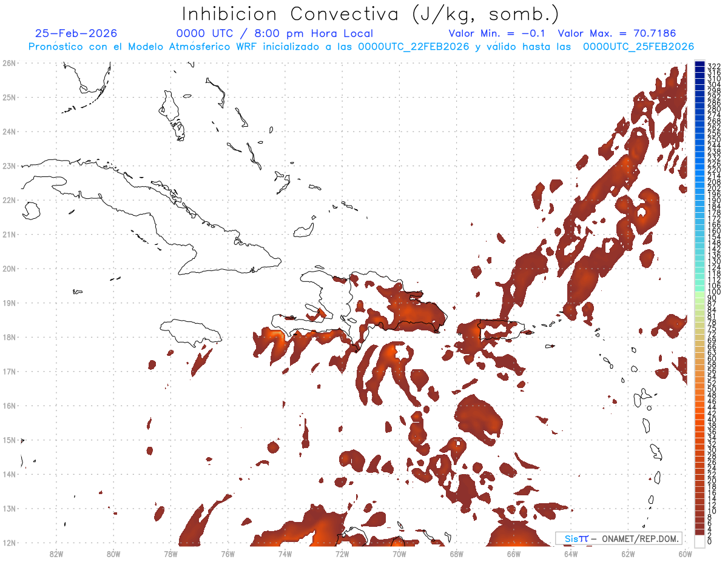Image resolution: width=728 pixels, height=562 pixels.
Task: Click the color bar label '202'
Action: point(714,189)
